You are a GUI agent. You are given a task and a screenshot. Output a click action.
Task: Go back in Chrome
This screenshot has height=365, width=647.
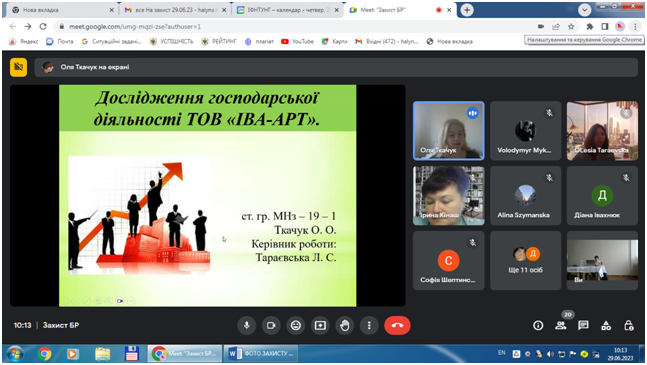click(x=13, y=26)
